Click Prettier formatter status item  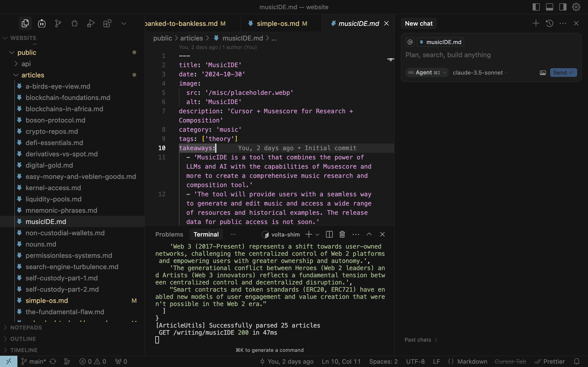coord(550,361)
